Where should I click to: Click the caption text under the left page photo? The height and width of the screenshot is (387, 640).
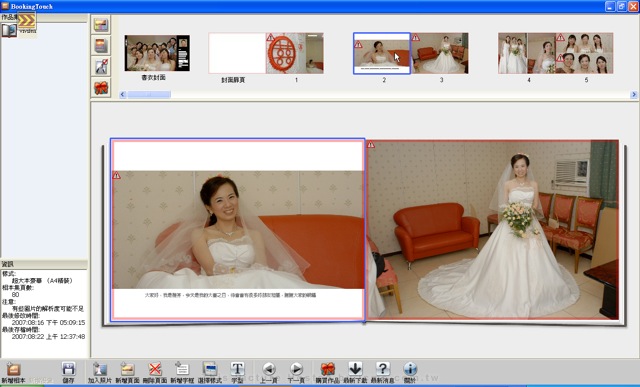pos(230,295)
